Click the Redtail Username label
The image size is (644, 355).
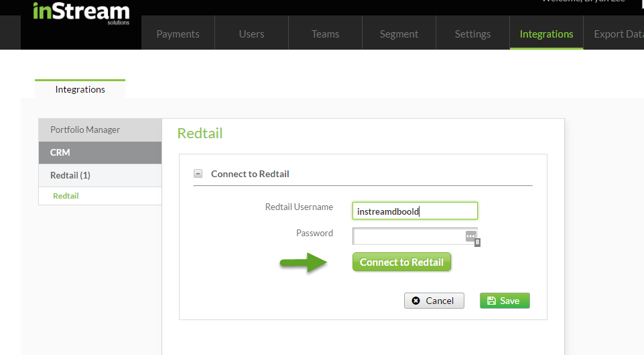(x=299, y=207)
